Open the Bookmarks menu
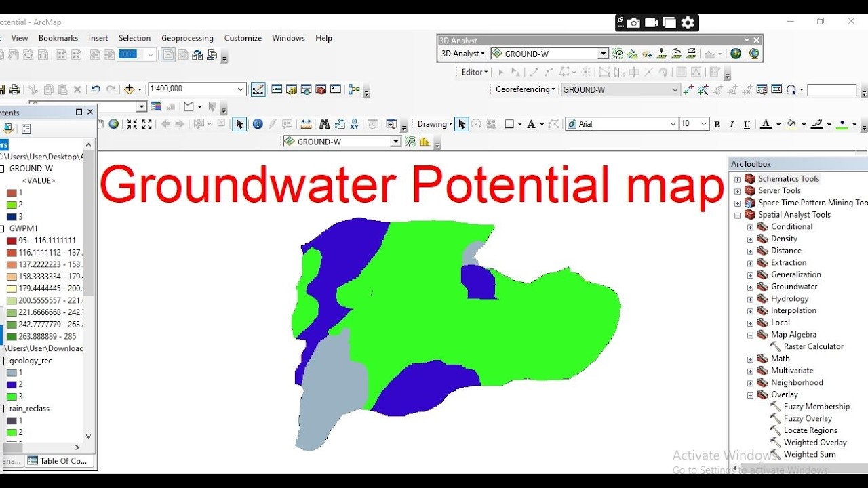Image resolution: width=868 pixels, height=488 pixels. [58, 38]
